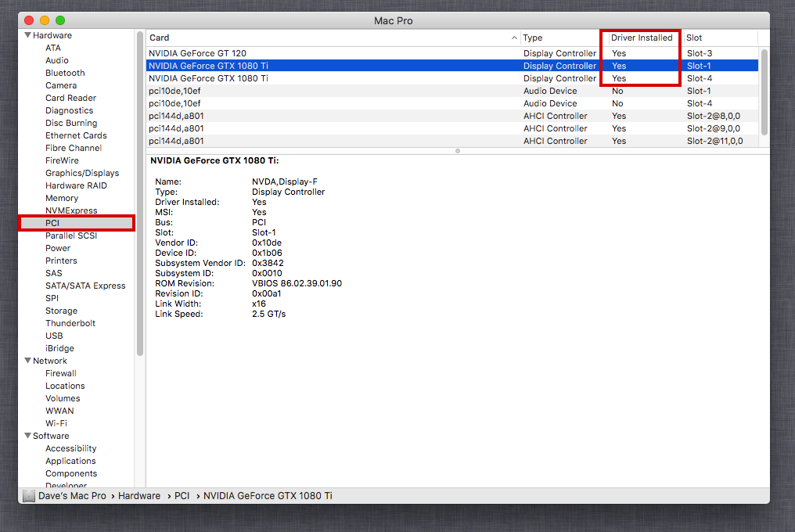Select Components under Software
795x532 pixels.
click(x=71, y=473)
